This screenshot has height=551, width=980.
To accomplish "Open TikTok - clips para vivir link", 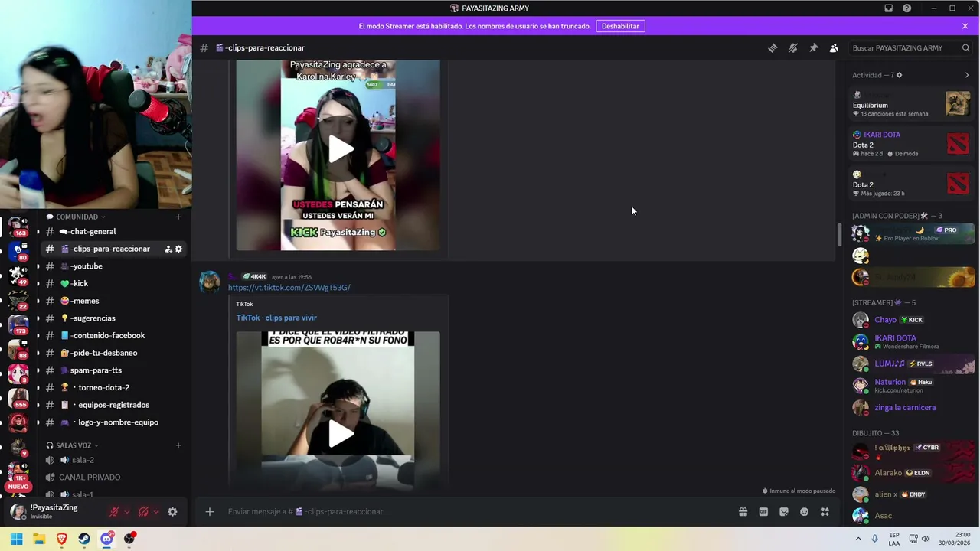I will tap(276, 318).
